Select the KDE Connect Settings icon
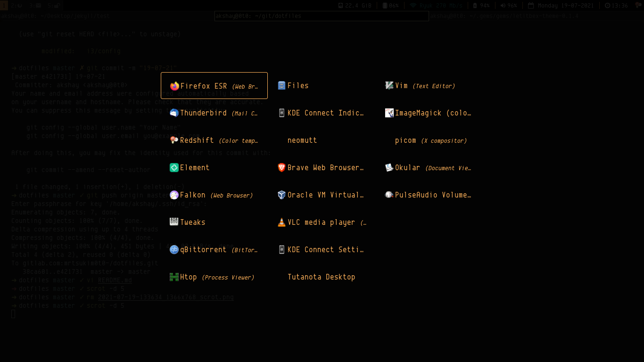 click(x=282, y=250)
